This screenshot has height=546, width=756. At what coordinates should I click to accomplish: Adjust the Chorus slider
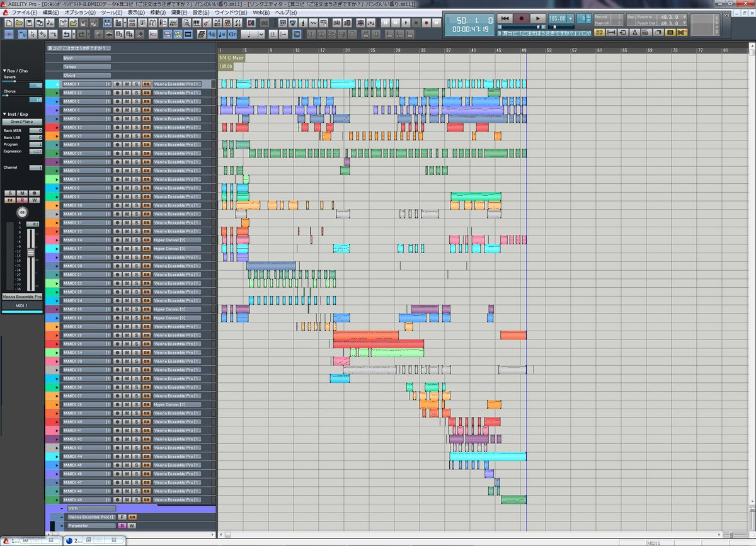tap(22, 95)
